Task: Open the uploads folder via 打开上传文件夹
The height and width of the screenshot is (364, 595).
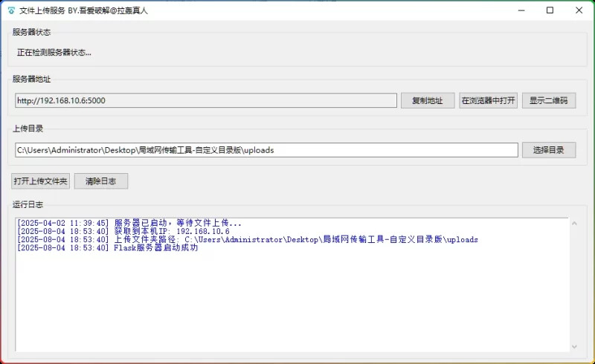Action: point(41,181)
